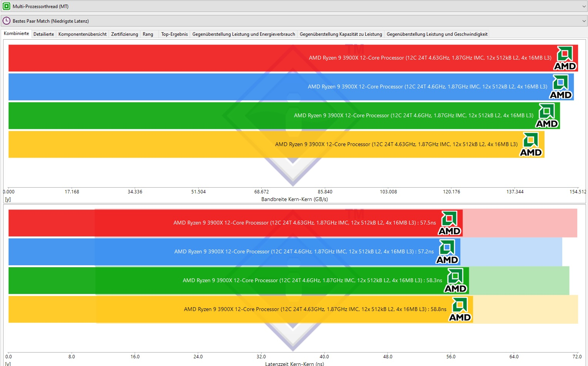
Task: Expand dropdown arrow of Niedrigste Latenz selector
Action: (584, 21)
